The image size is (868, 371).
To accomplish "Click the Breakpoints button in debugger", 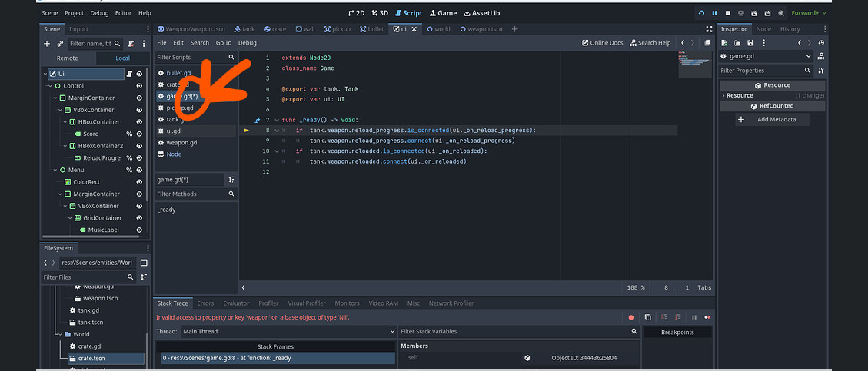I will (x=677, y=333).
